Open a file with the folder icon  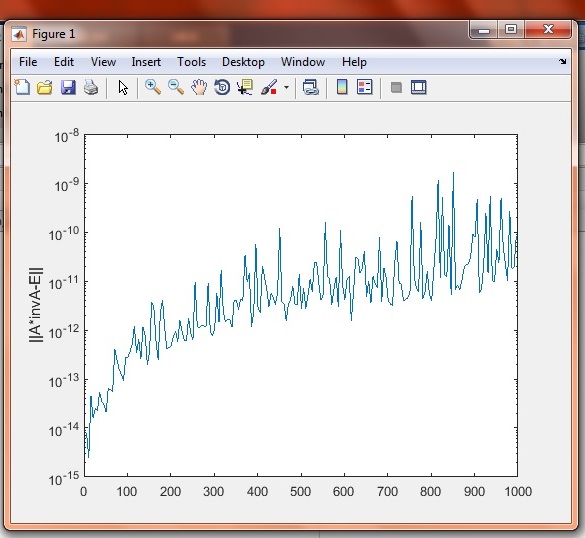click(45, 87)
